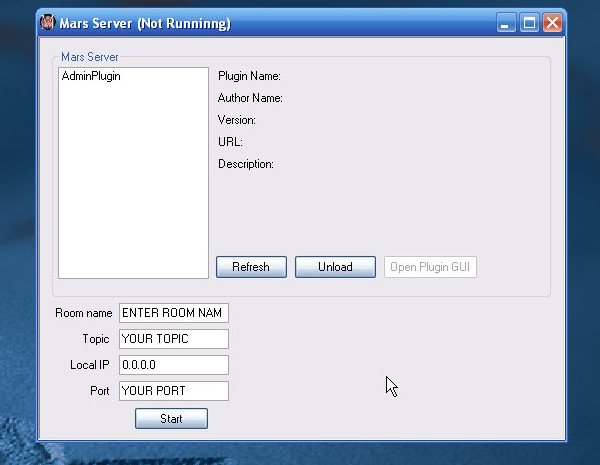Click the Port input field
Screen dimensions: 600x465
click(173, 391)
